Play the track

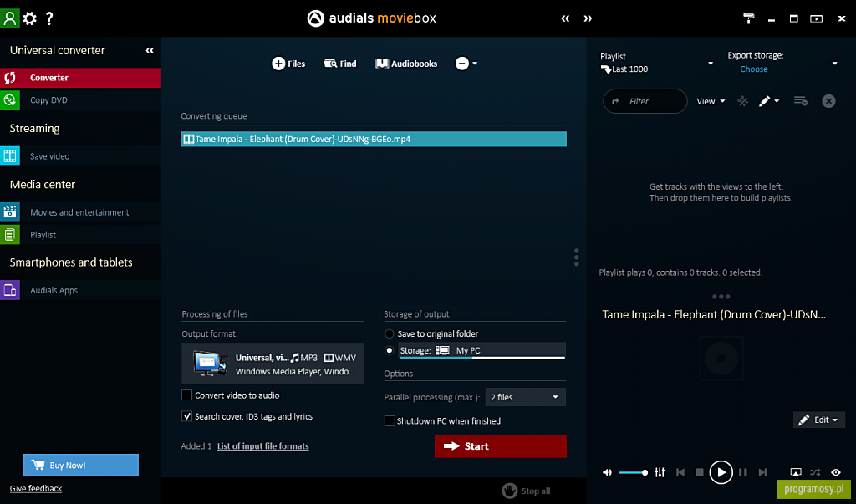click(x=721, y=472)
